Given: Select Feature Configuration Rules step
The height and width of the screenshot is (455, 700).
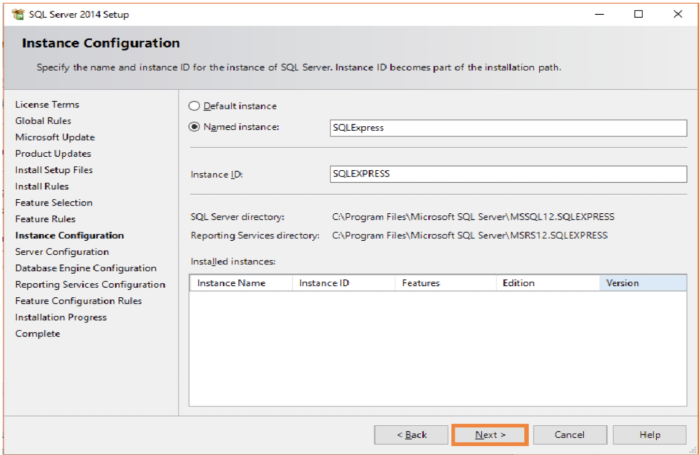Looking at the screenshot, I should tap(78, 301).
